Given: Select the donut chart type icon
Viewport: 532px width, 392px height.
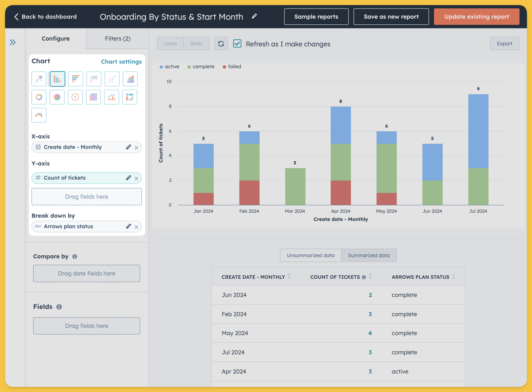Looking at the screenshot, I should click(x=39, y=97).
